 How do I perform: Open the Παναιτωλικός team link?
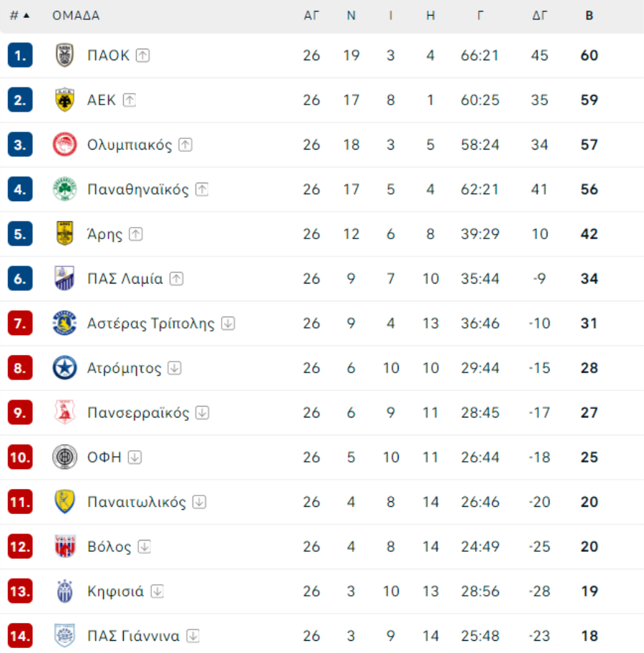pyautogui.click(x=137, y=502)
